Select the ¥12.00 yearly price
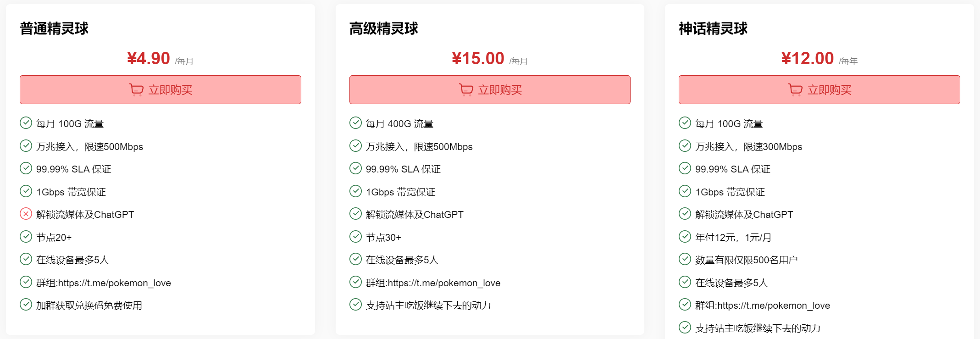 [807, 58]
